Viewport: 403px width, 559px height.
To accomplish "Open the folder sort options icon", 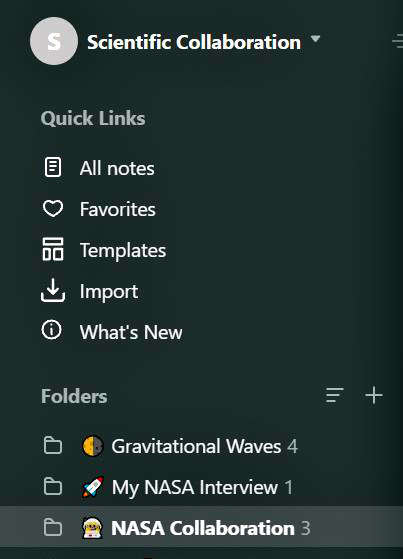I will point(335,395).
